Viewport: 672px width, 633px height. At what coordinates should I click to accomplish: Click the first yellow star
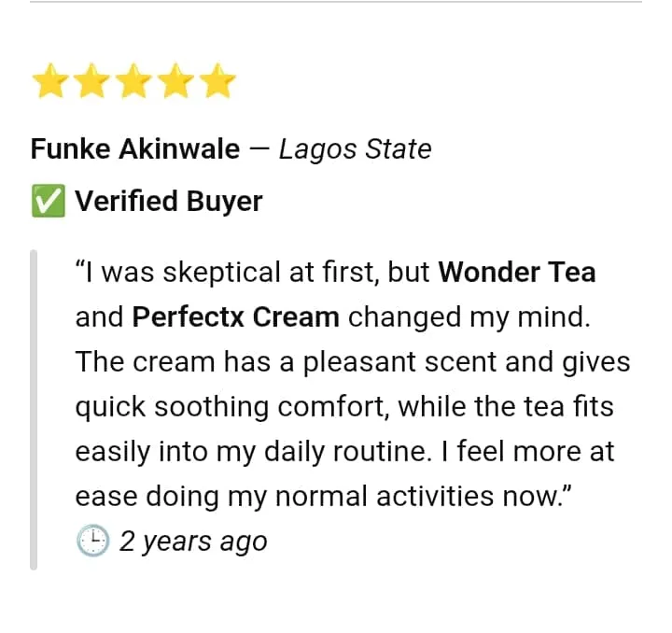click(51, 80)
